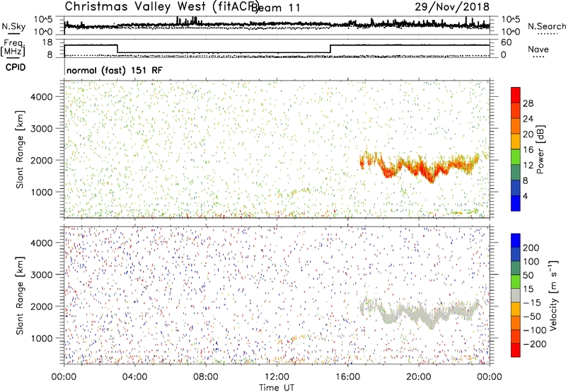The width and height of the screenshot is (566, 392).
Task: Click the orange-red backscatter band in power panel
Action: tap(420, 167)
